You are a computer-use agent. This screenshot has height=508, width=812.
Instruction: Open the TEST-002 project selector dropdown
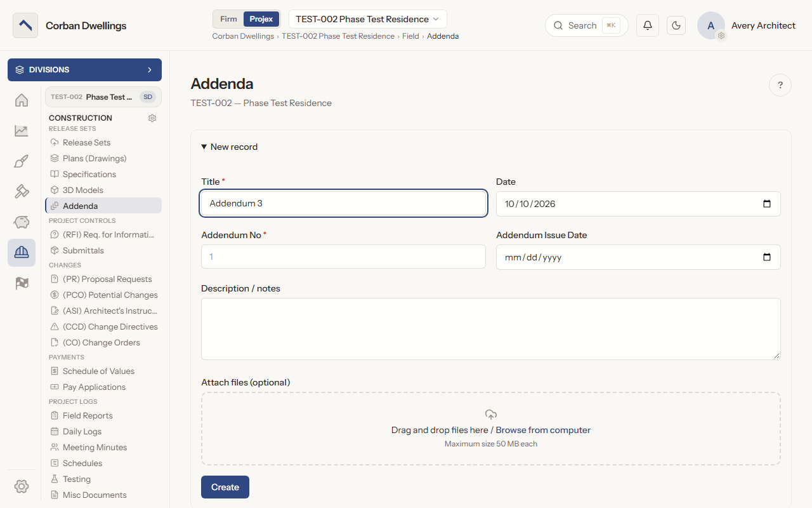[x=368, y=19]
